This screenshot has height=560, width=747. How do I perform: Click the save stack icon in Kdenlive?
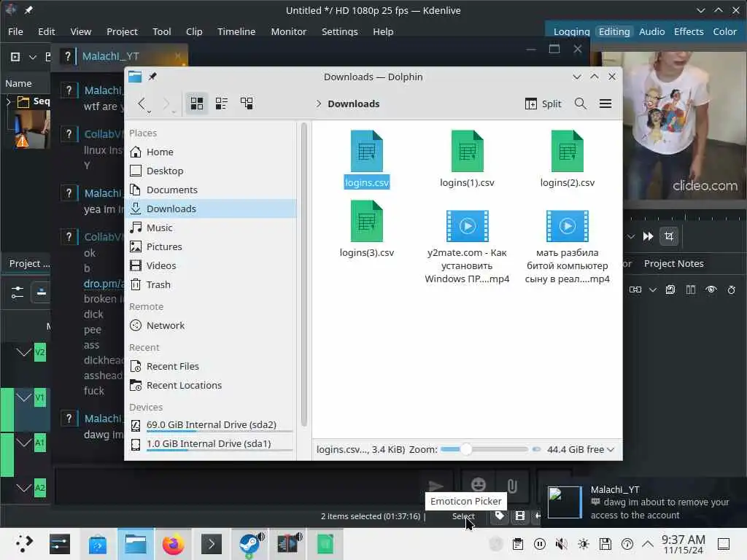670,289
